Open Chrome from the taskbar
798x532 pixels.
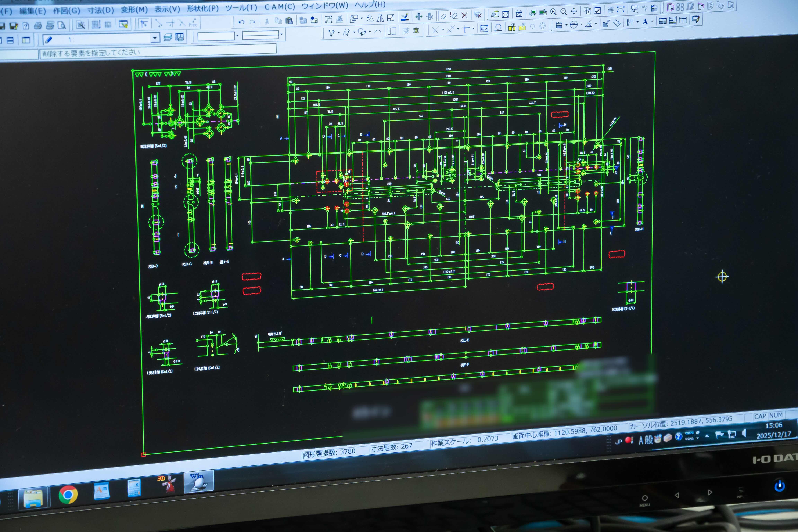click(68, 495)
